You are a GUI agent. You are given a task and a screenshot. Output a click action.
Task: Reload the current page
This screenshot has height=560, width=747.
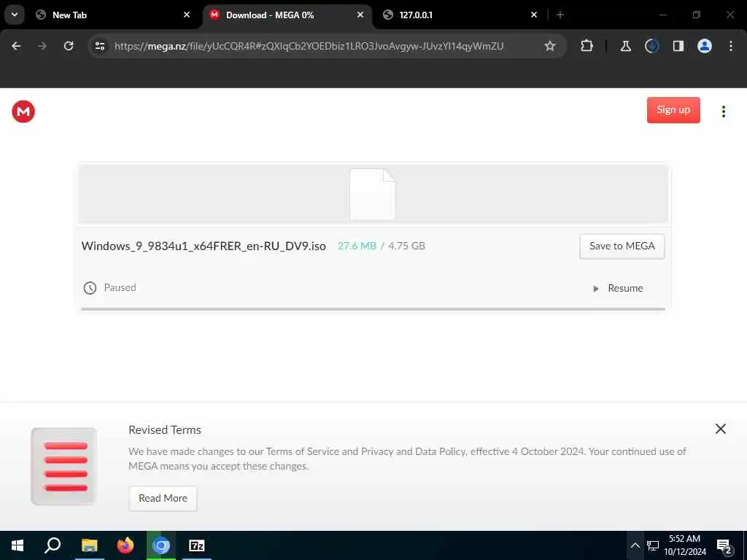click(x=69, y=46)
